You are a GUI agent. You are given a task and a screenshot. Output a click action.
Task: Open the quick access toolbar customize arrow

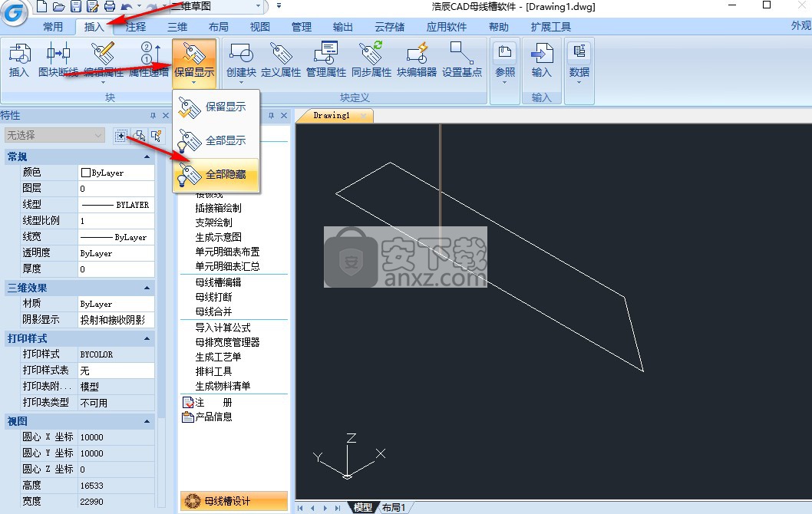tap(279, 6)
